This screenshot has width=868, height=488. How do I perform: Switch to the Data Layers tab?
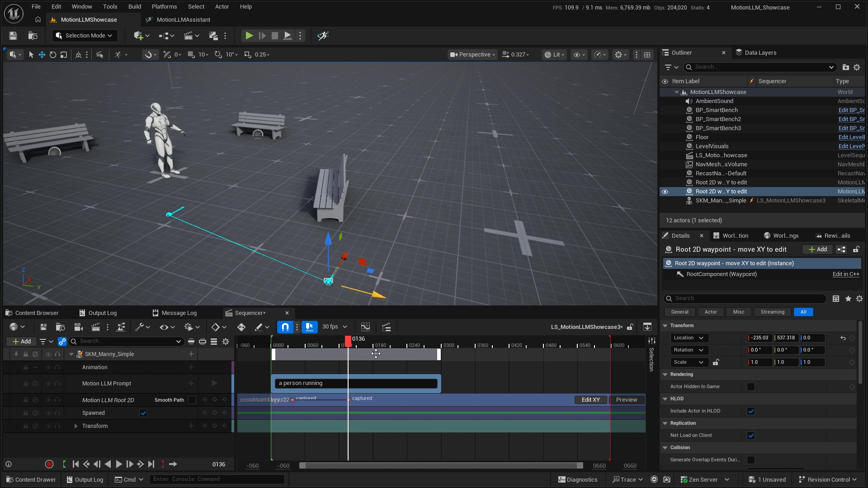click(x=756, y=53)
